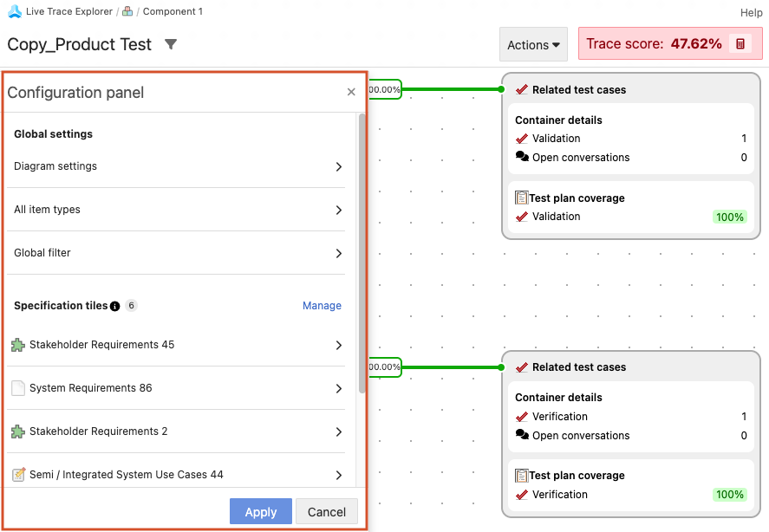Click Component 1 in the breadcrumb
Image resolution: width=769 pixels, height=532 pixels.
pyautogui.click(x=173, y=12)
